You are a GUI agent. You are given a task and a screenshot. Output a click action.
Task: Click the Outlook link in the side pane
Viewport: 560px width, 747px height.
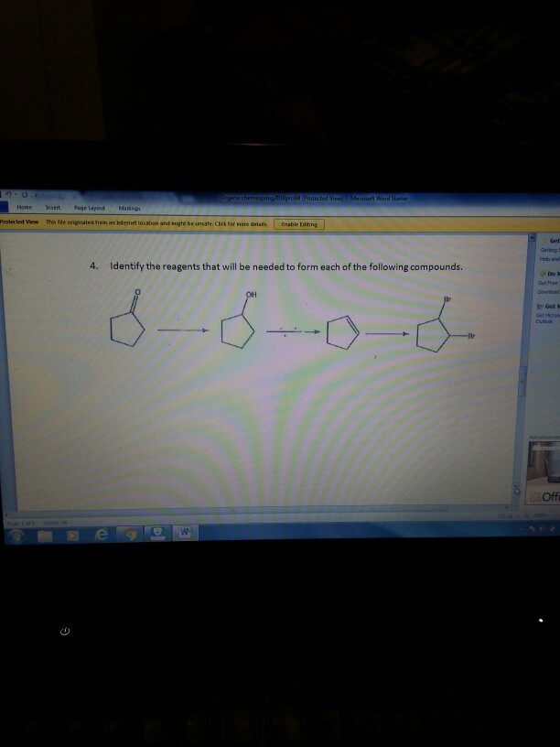tap(544, 321)
